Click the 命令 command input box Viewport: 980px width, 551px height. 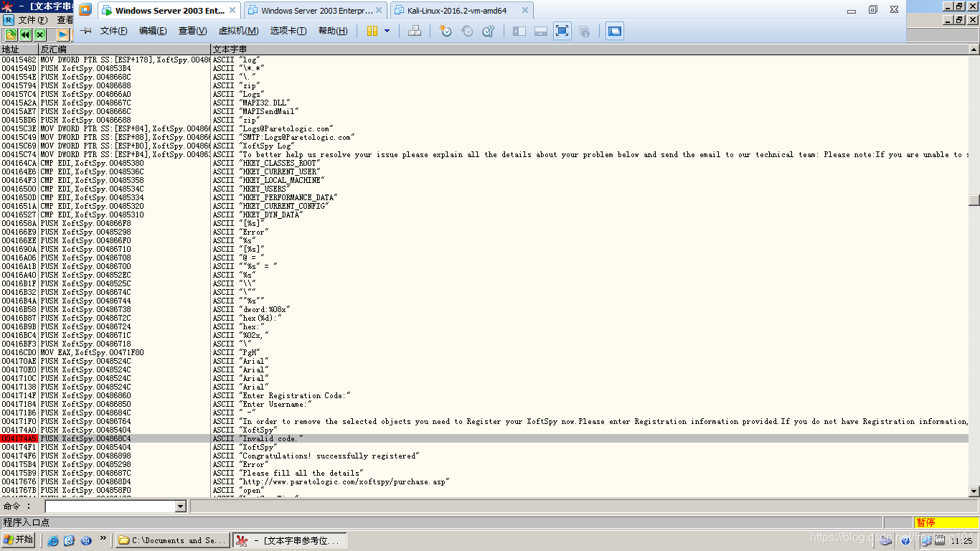coord(110,507)
